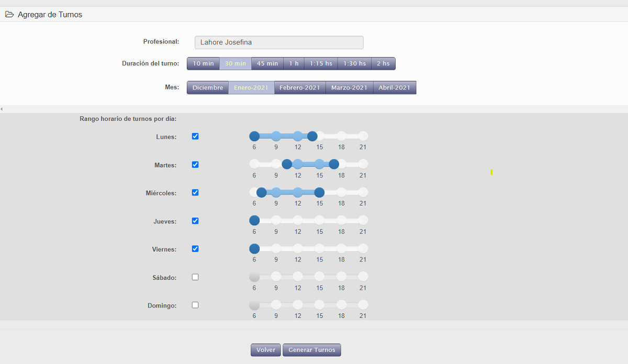
Task: Uncheck the Martes checkbox
Action: (x=195, y=165)
